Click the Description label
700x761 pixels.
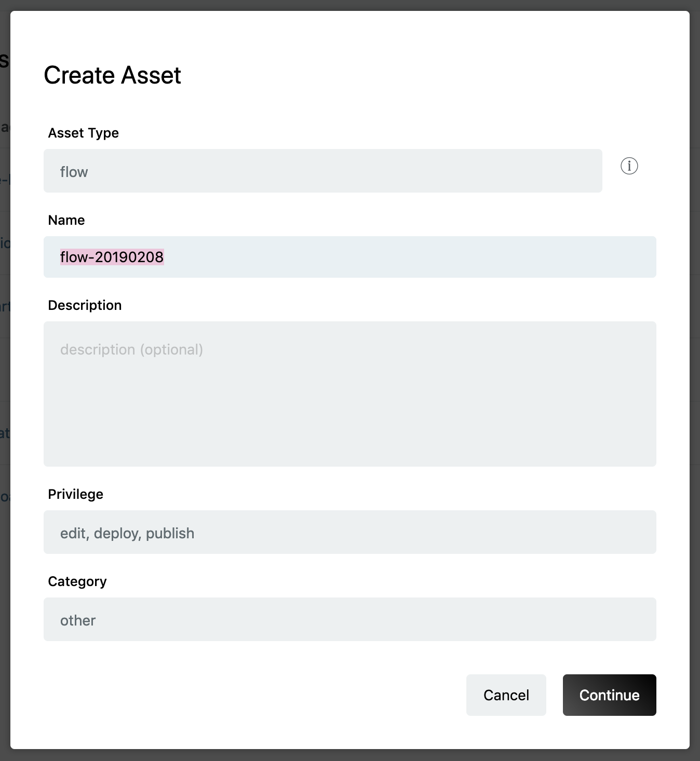tap(85, 305)
